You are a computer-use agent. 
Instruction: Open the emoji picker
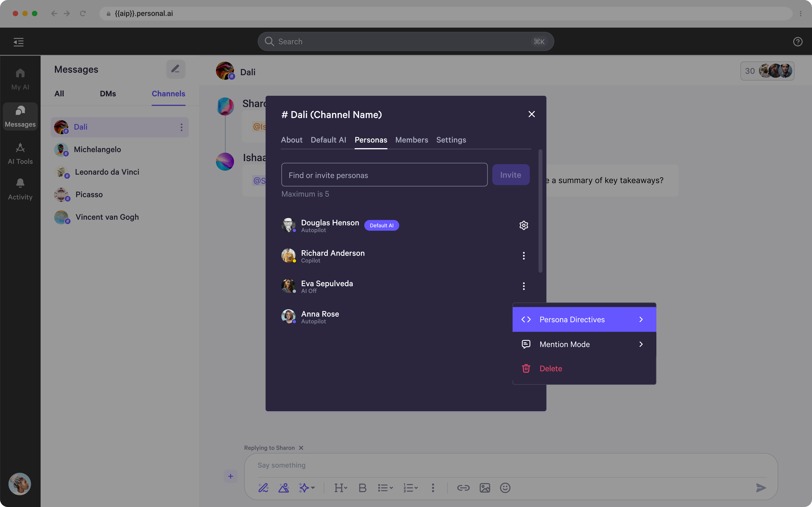505,487
